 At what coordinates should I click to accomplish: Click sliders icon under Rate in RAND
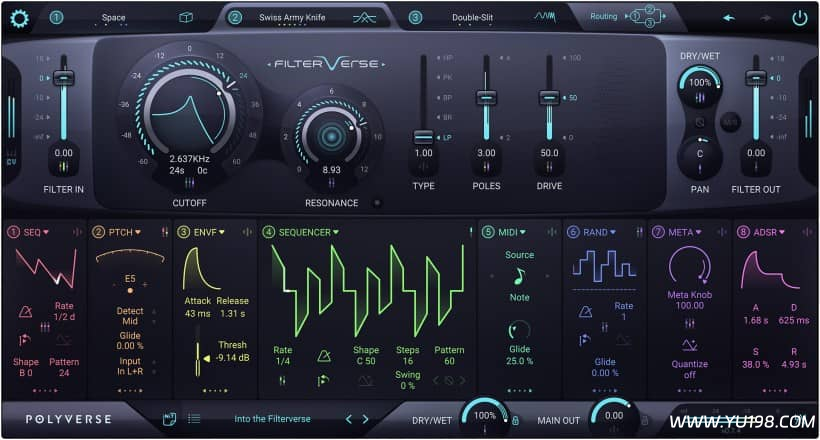point(605,328)
